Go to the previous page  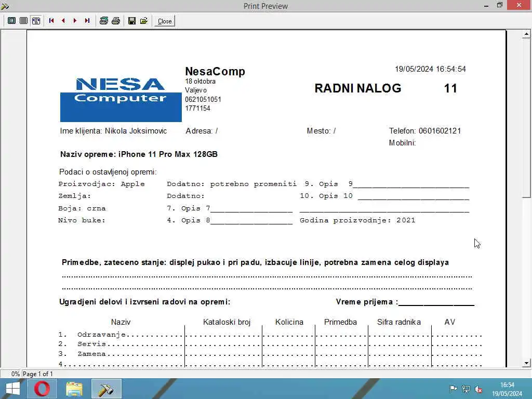pos(63,21)
